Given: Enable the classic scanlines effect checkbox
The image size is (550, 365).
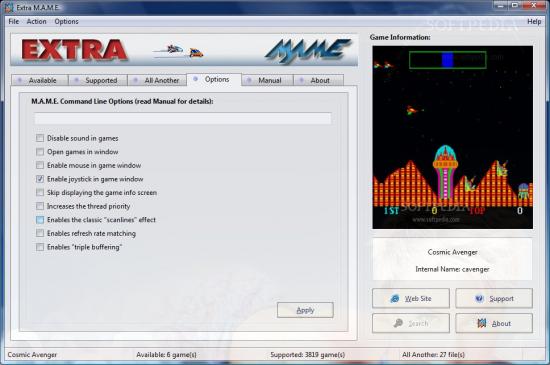Looking at the screenshot, I should pos(40,220).
